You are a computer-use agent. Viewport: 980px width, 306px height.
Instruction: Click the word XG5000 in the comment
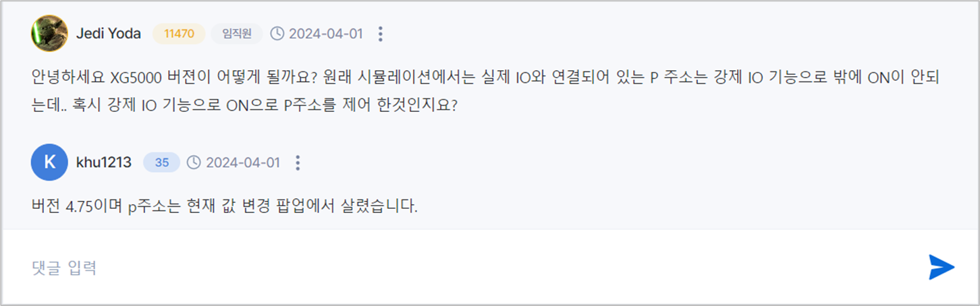click(135, 77)
